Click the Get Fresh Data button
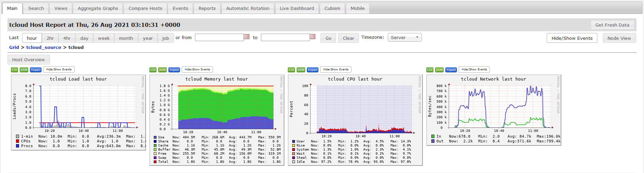The height and width of the screenshot is (173, 644). click(612, 25)
